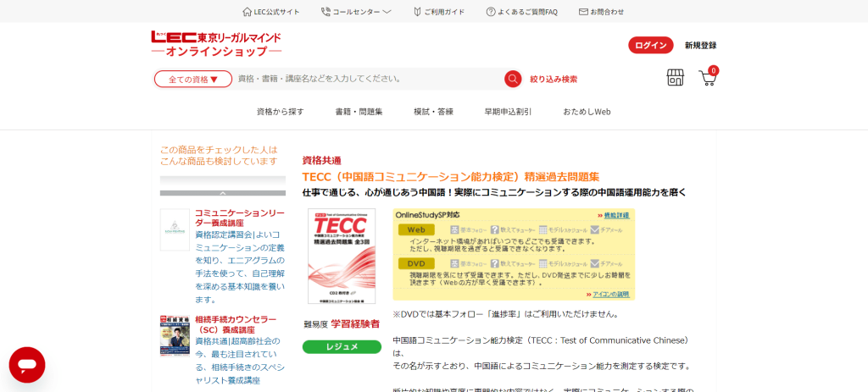868x392 pixels.
Task: Open コミュニケーションリーダー養成講座 title link
Action: click(x=239, y=218)
